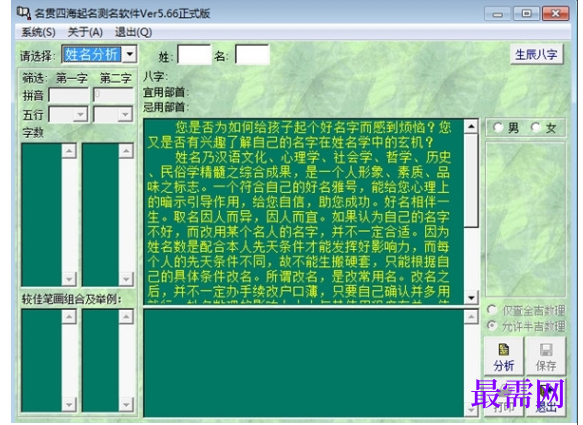Click scroll-up arrow of second 较佳笔画组合 list
The image size is (583, 425).
point(126,317)
